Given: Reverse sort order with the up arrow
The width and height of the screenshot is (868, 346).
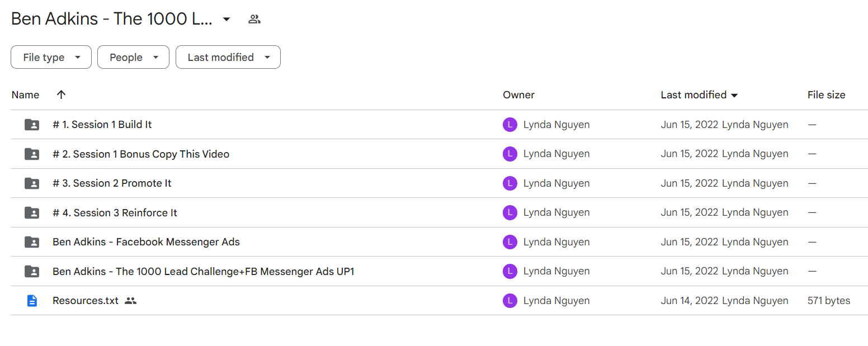Looking at the screenshot, I should coord(62,94).
